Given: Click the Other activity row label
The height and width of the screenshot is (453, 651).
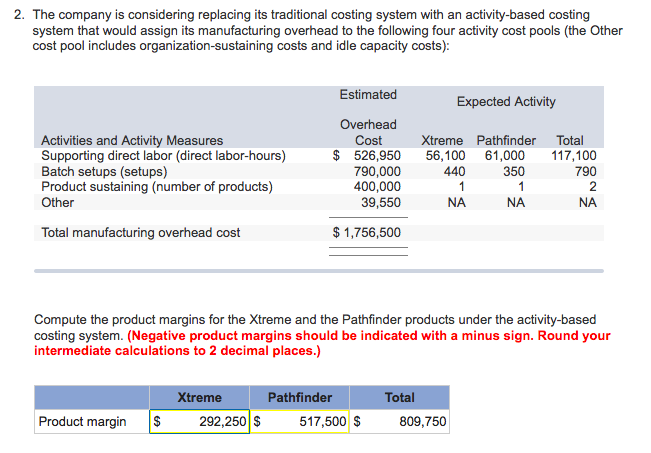Looking at the screenshot, I should coord(57,202).
